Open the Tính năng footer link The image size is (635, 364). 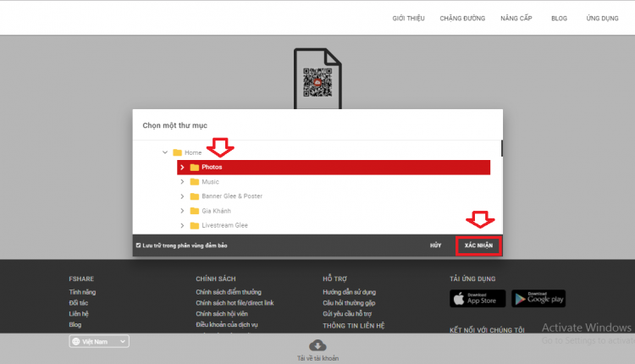[82, 292]
